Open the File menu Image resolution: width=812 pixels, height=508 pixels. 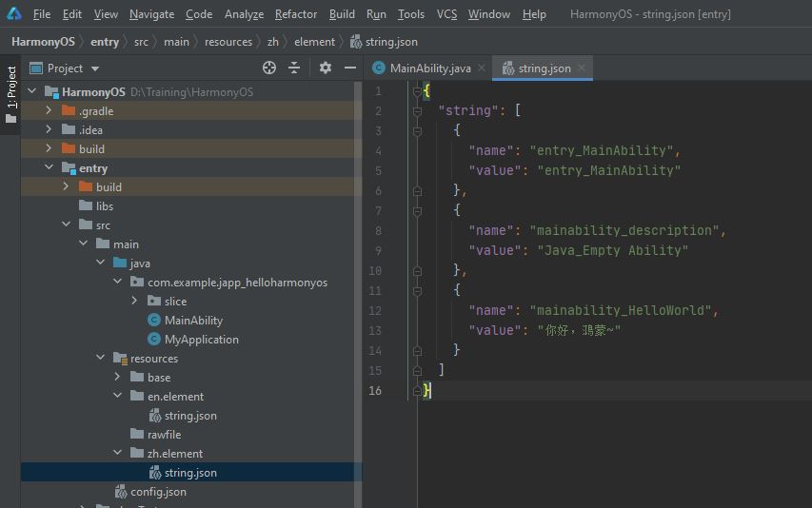[x=42, y=14]
